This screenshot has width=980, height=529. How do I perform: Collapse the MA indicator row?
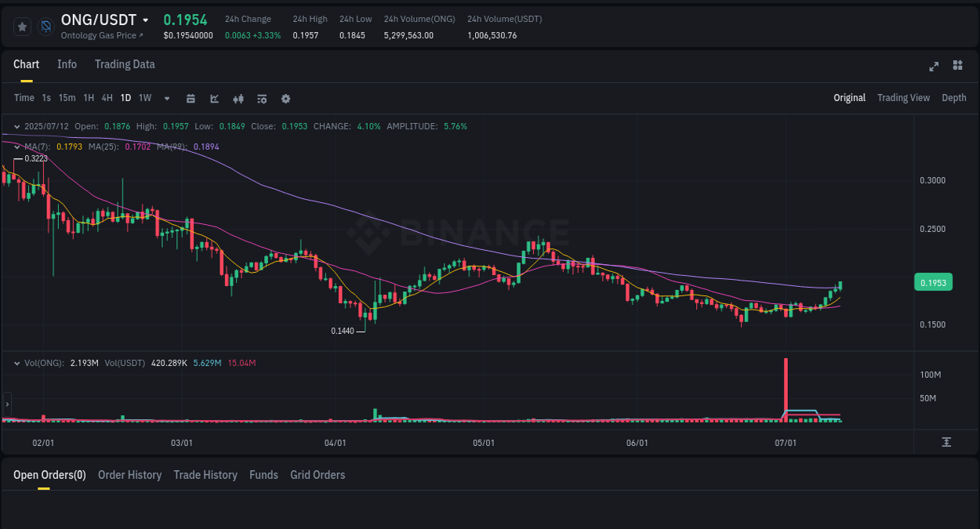click(x=16, y=147)
